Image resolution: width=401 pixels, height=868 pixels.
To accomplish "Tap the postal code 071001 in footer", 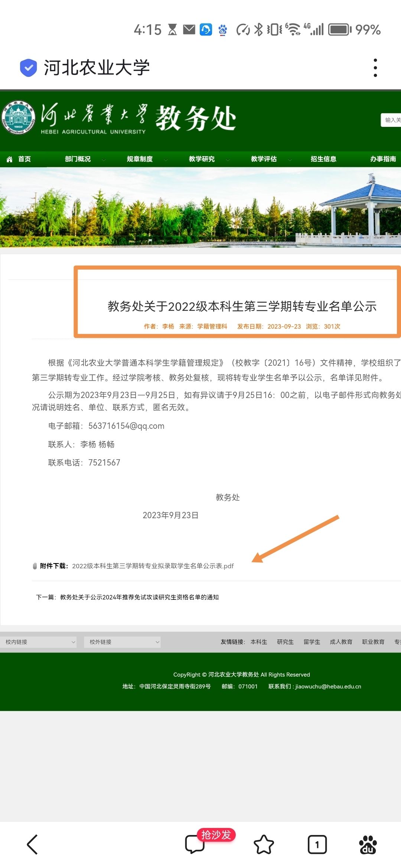I will pos(248,686).
